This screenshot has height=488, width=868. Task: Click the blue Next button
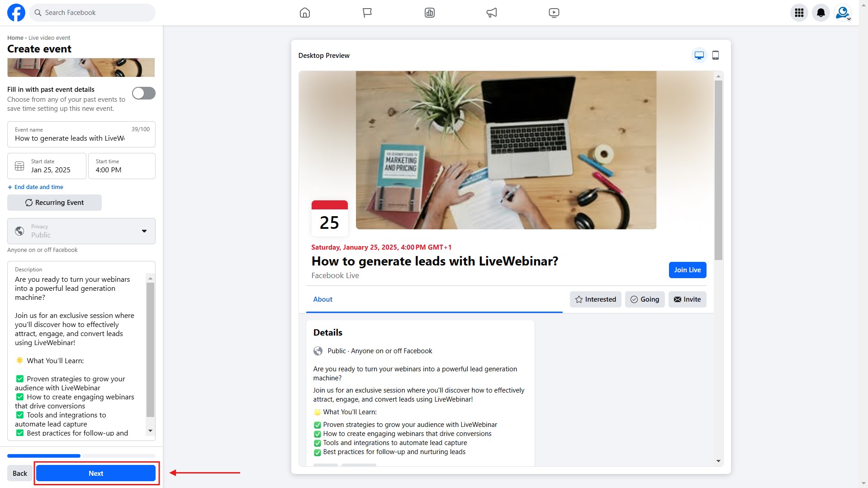[96, 473]
